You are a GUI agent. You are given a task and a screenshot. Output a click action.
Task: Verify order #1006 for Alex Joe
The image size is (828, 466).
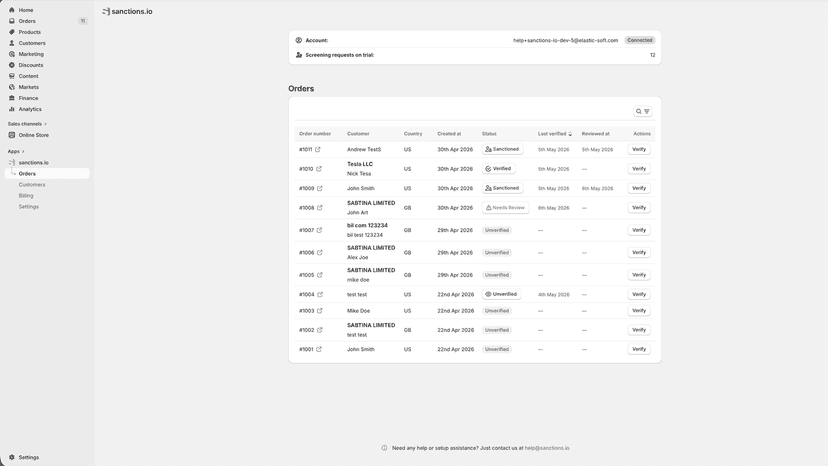click(639, 253)
